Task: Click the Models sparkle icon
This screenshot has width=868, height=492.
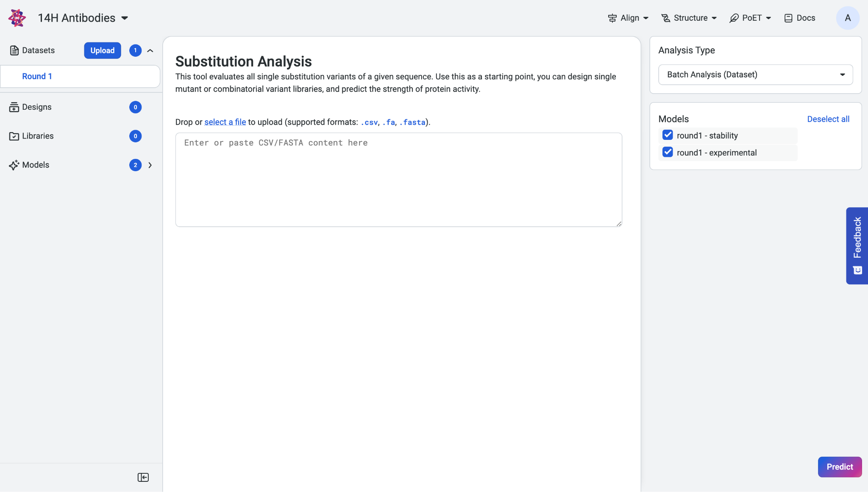Action: (14, 165)
